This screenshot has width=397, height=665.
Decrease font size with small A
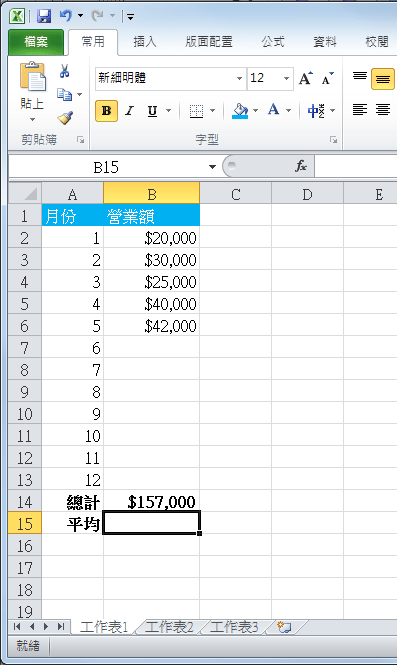(327, 78)
